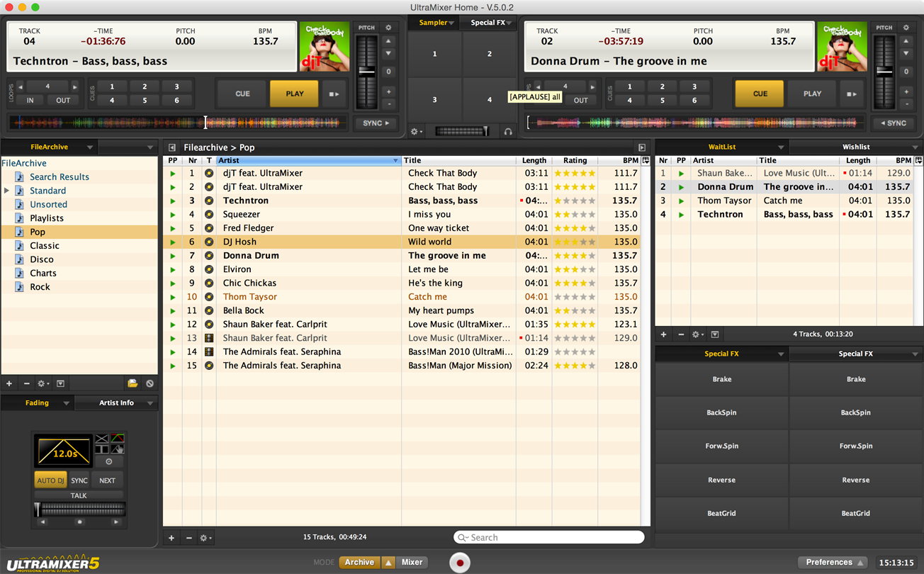Click the video icon on track 14 row
The image size is (924, 574).
[209, 351]
